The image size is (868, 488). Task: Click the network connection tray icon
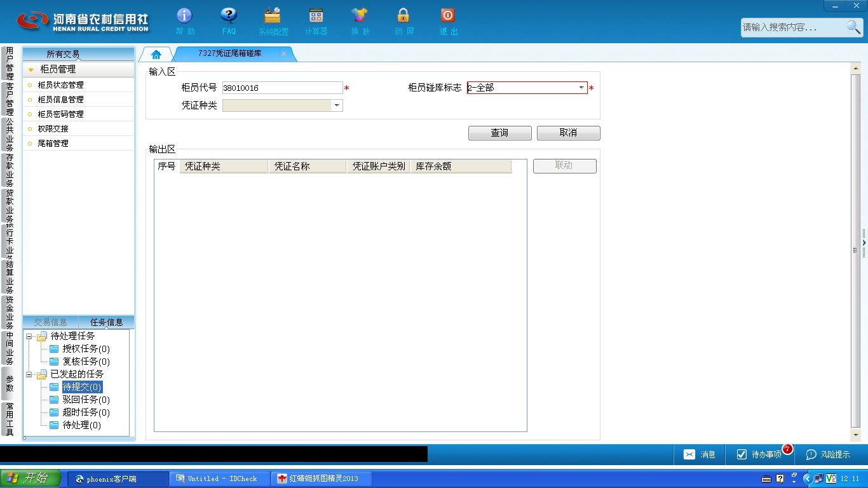pyautogui.click(x=818, y=478)
